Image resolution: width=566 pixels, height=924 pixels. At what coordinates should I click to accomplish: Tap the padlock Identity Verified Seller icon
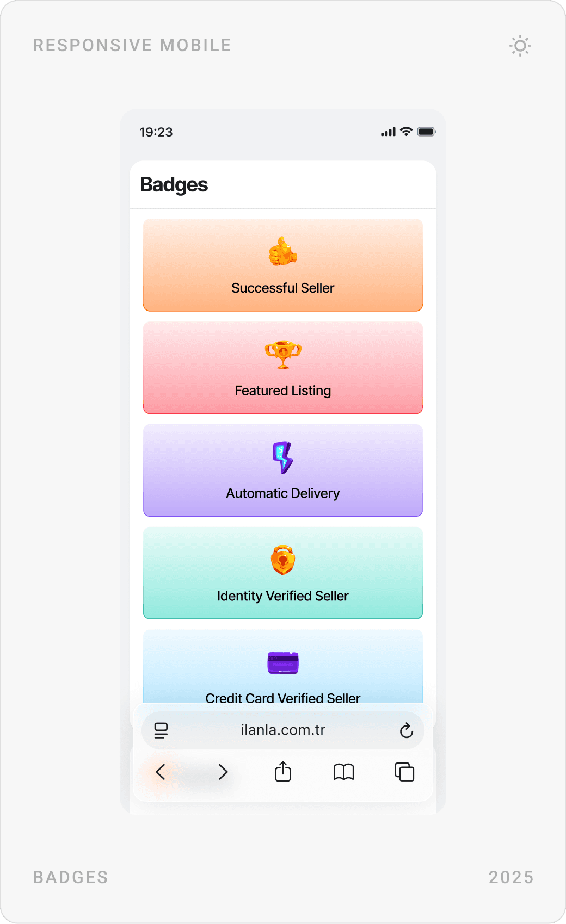tap(282, 560)
